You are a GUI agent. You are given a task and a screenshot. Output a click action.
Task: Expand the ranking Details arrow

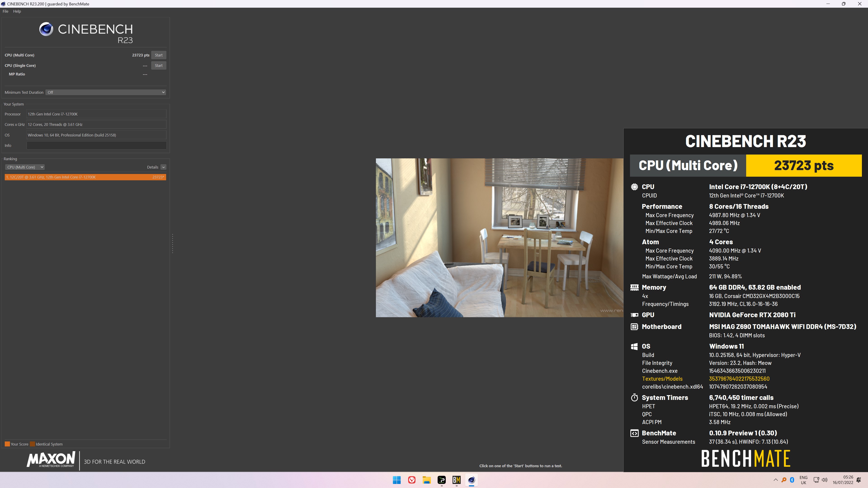163,167
